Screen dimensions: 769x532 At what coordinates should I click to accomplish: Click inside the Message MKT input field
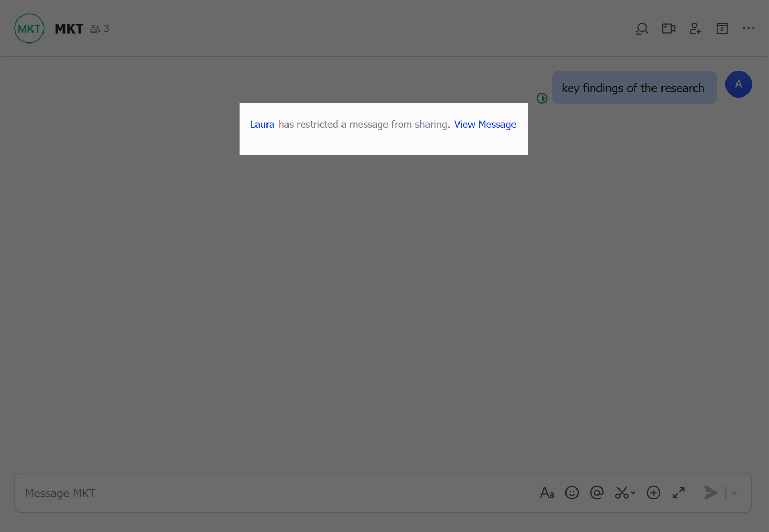(x=210, y=493)
